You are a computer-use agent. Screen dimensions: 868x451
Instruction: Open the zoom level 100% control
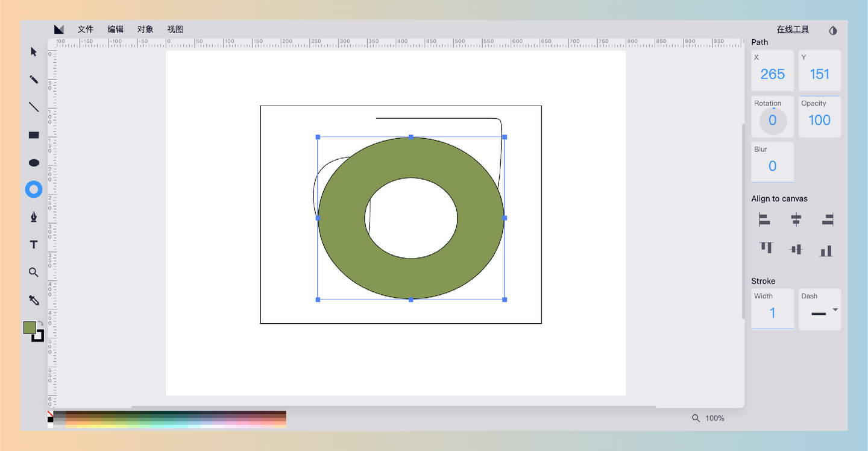[708, 418]
